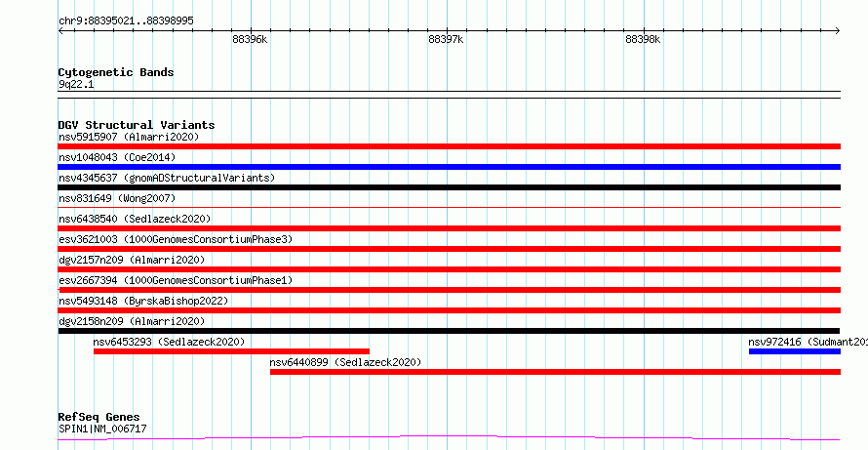This screenshot has width=868, height=450.
Task: Click the short blue nsv972416 bar
Action: point(795,351)
